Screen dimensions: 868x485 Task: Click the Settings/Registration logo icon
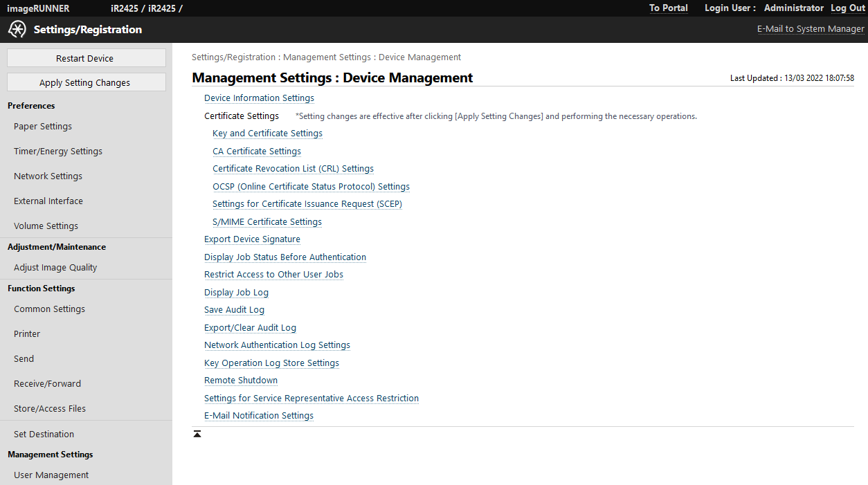pos(17,30)
